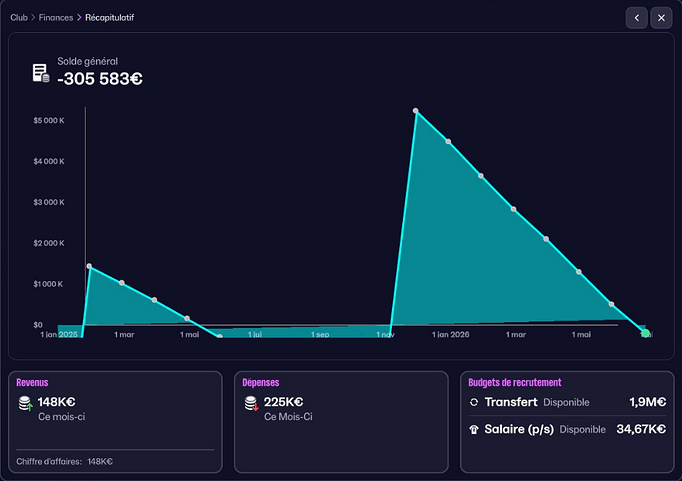This screenshot has height=481, width=682.
Task: Click the Chiffre d'affaires 148K€ line
Action: pos(64,461)
